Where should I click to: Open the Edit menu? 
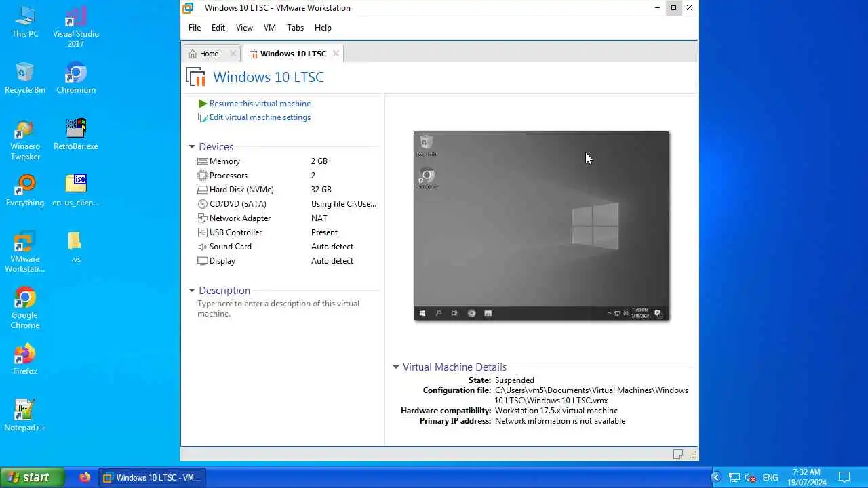218,28
